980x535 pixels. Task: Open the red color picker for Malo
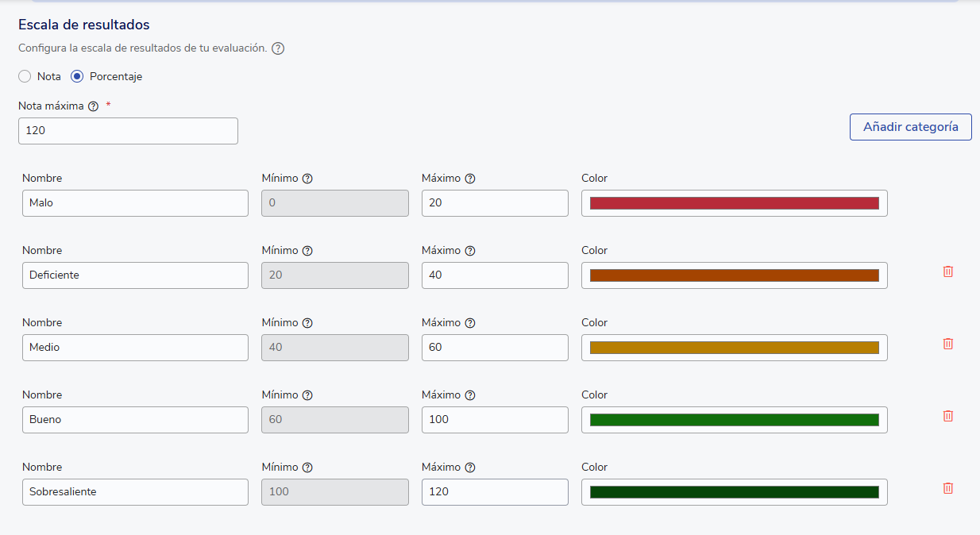(734, 203)
